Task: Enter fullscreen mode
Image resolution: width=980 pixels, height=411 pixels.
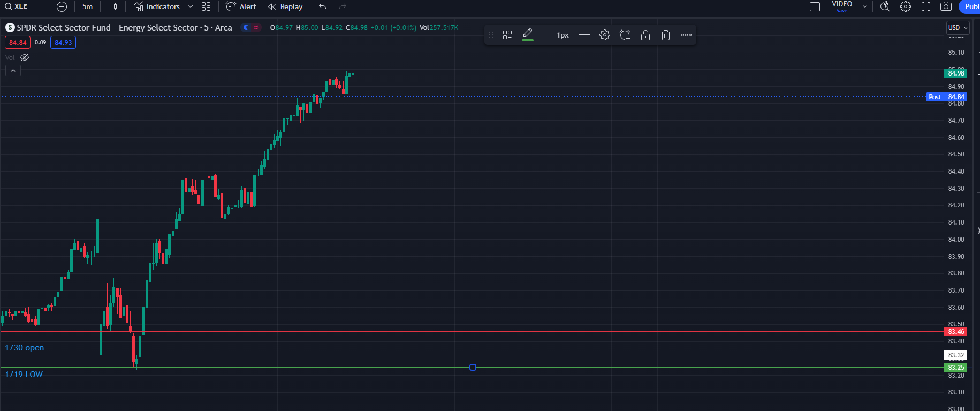Action: (926, 6)
